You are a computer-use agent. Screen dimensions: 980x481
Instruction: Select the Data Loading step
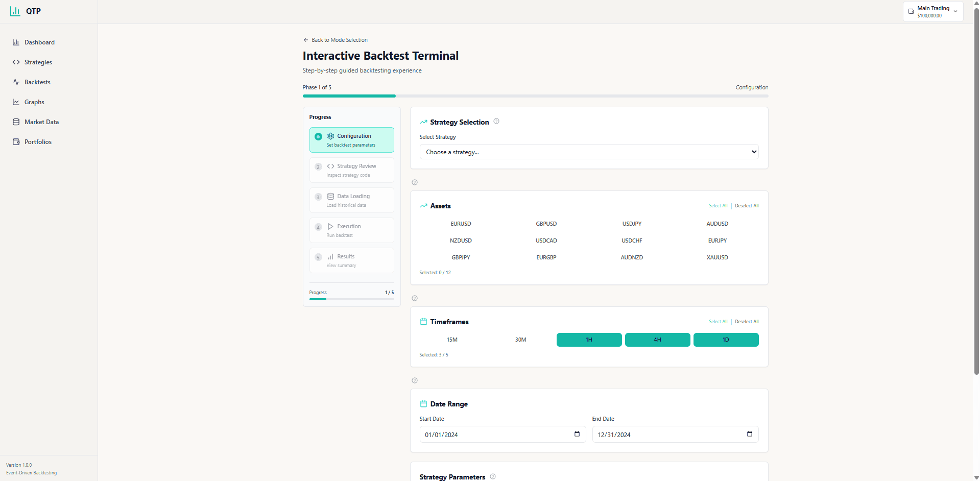tap(351, 200)
